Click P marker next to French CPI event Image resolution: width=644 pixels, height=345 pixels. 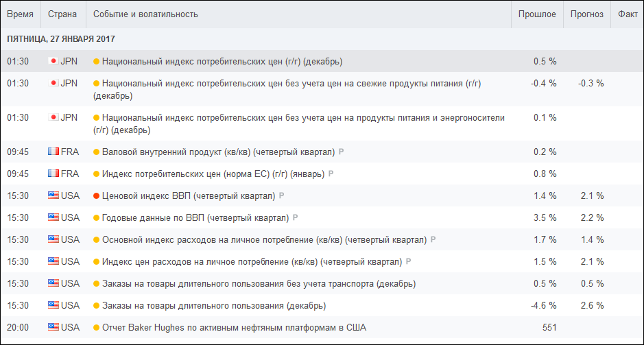tap(331, 174)
